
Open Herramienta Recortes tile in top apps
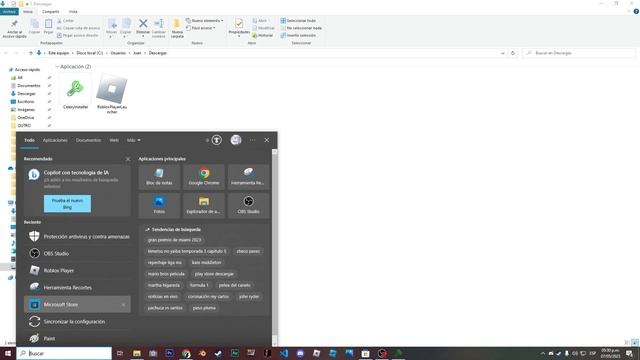pyautogui.click(x=248, y=177)
